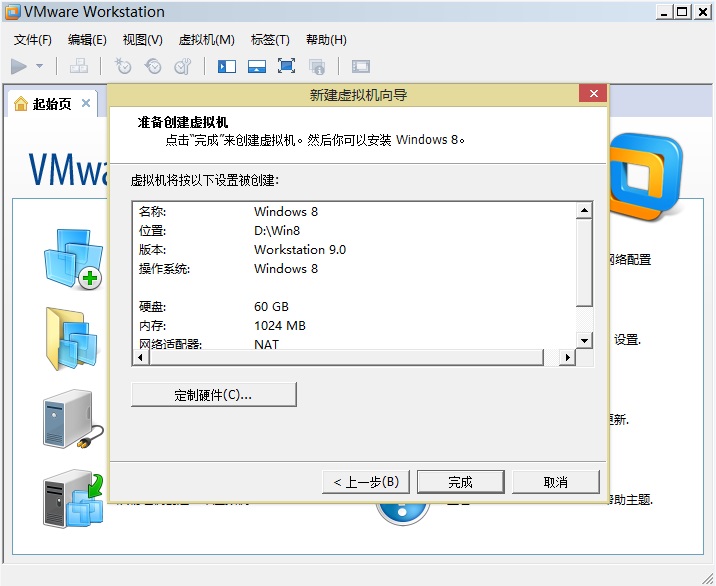The height and width of the screenshot is (586, 716).
Task: Open the snapshot manager toolbar icon
Action: [x=183, y=66]
